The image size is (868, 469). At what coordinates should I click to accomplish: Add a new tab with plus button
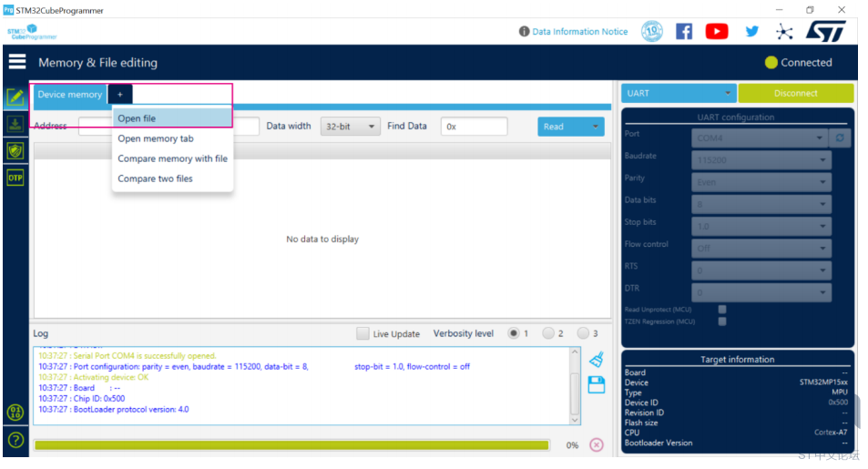119,94
